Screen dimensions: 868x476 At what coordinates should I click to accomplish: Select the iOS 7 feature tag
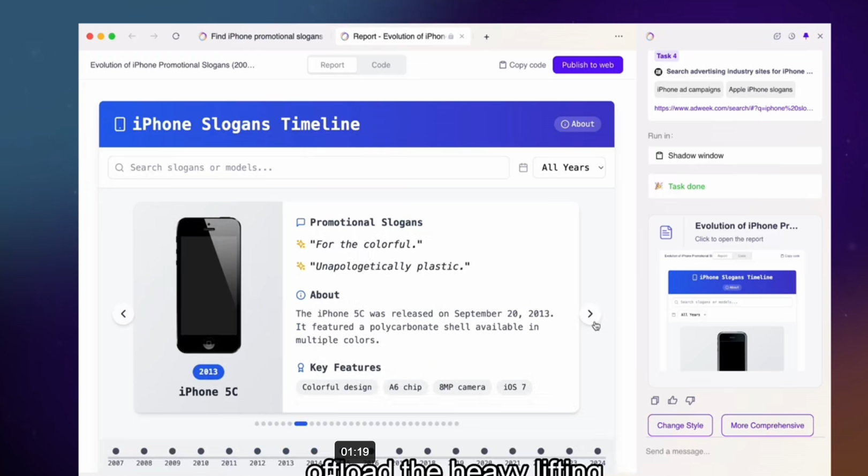515,387
